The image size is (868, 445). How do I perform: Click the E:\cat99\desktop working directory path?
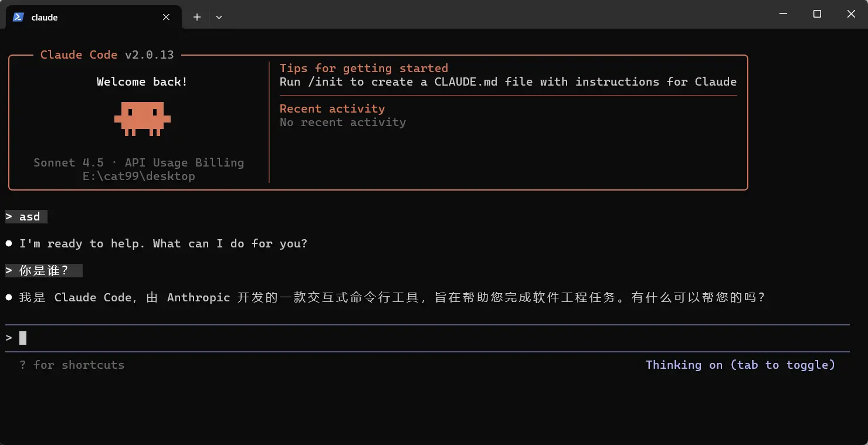point(138,176)
